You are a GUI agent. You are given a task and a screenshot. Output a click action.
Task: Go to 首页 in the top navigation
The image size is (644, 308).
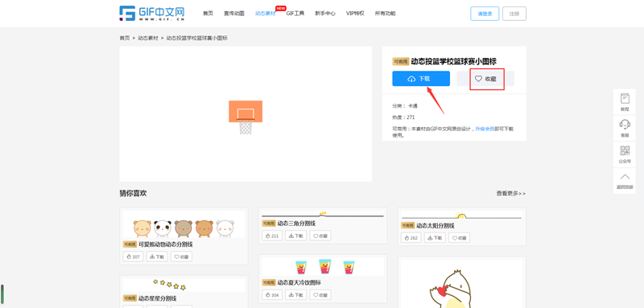tap(208, 14)
